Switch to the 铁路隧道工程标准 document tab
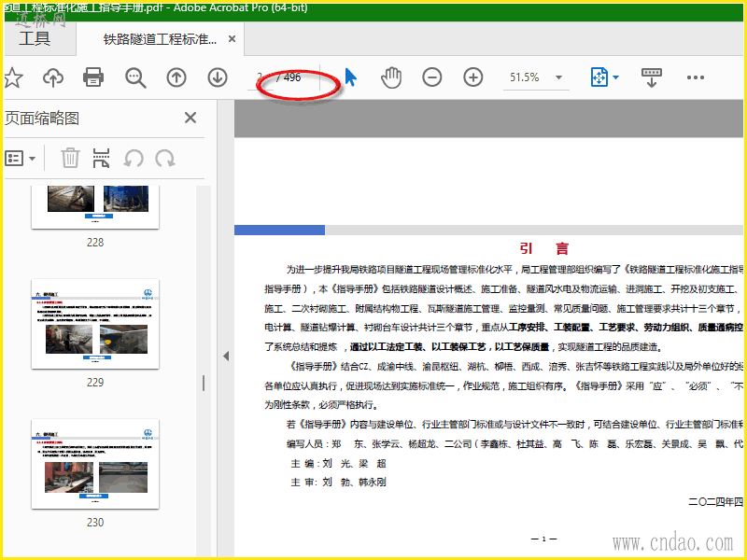Screen dimensions: 747x560 [x=160, y=39]
